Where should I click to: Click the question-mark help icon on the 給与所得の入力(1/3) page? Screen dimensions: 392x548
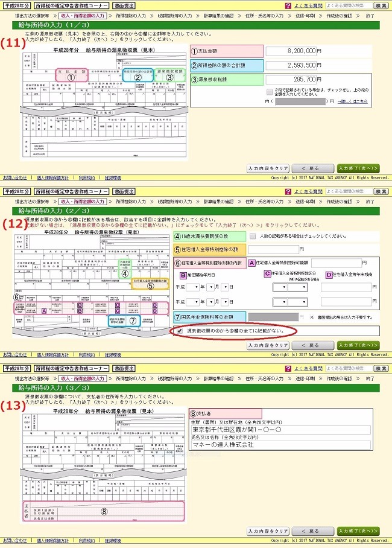coord(288,6)
